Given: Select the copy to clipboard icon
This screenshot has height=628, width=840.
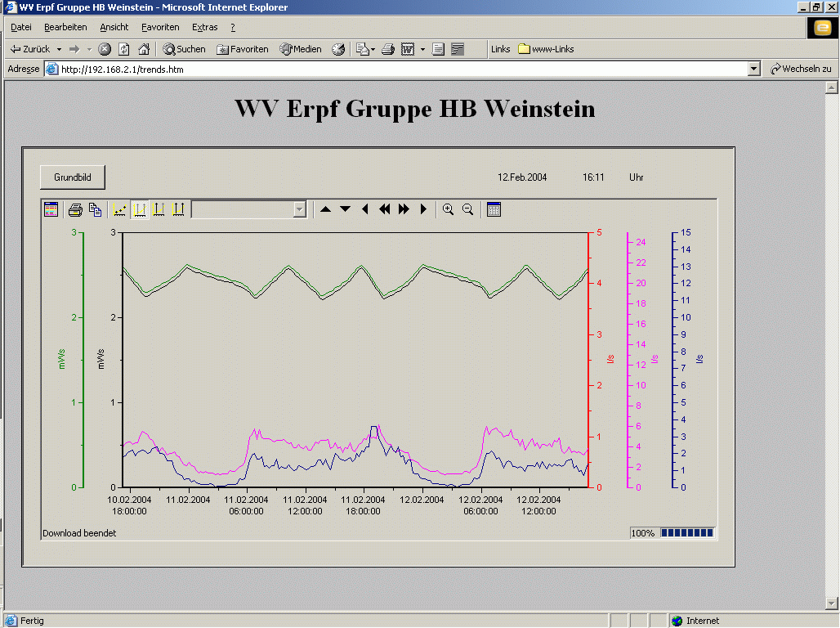Looking at the screenshot, I should coord(95,209).
